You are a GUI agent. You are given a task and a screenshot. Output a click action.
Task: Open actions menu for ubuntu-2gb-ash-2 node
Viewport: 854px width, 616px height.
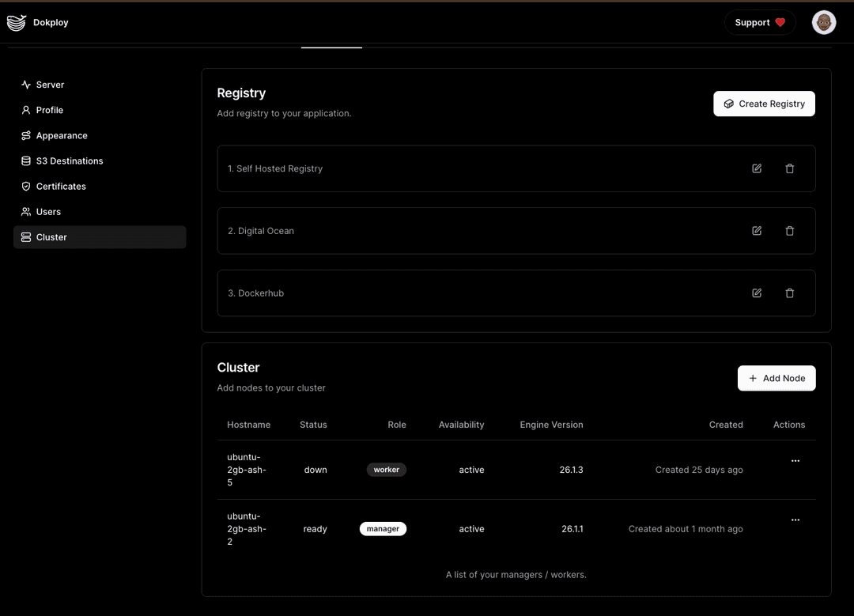click(795, 520)
